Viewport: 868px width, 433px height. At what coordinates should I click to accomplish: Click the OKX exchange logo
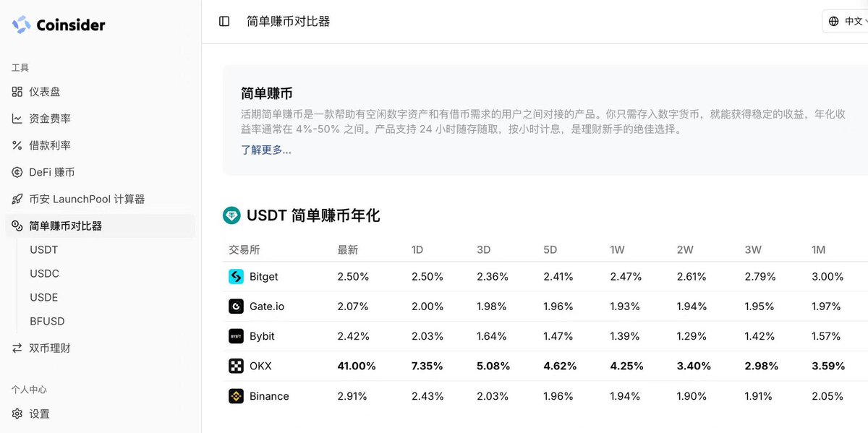point(236,366)
